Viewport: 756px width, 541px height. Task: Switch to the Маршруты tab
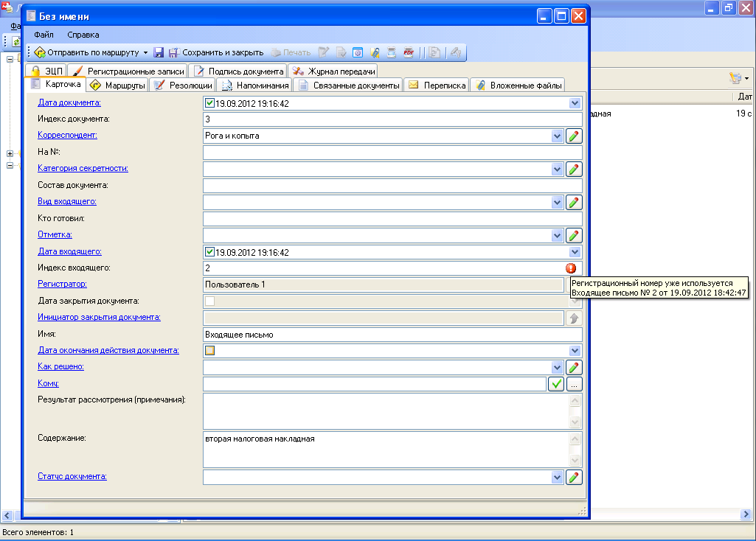(117, 85)
